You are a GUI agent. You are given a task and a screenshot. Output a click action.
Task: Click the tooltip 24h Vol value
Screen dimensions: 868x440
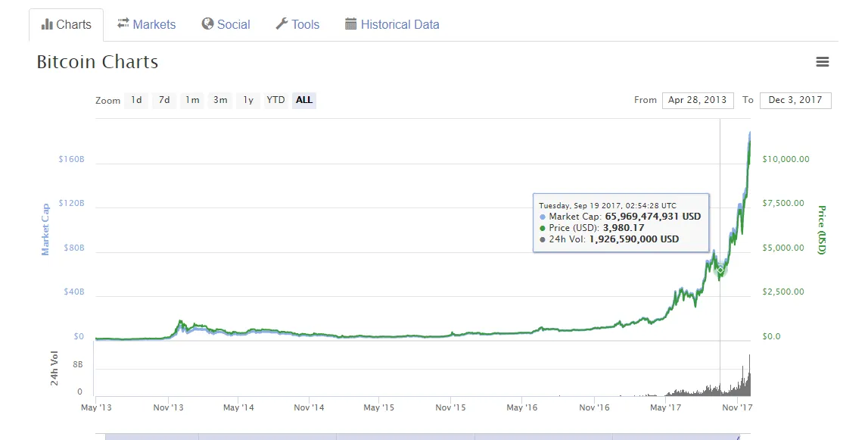click(634, 239)
